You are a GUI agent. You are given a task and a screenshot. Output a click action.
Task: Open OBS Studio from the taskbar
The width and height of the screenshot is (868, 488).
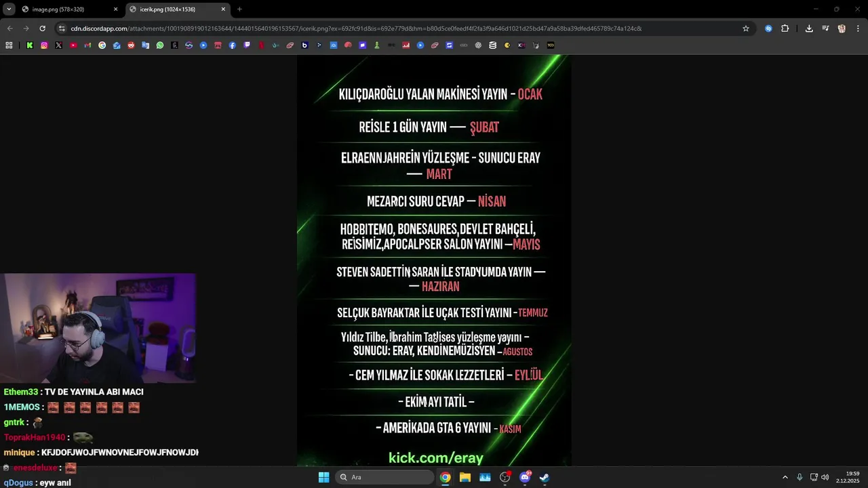(505, 477)
